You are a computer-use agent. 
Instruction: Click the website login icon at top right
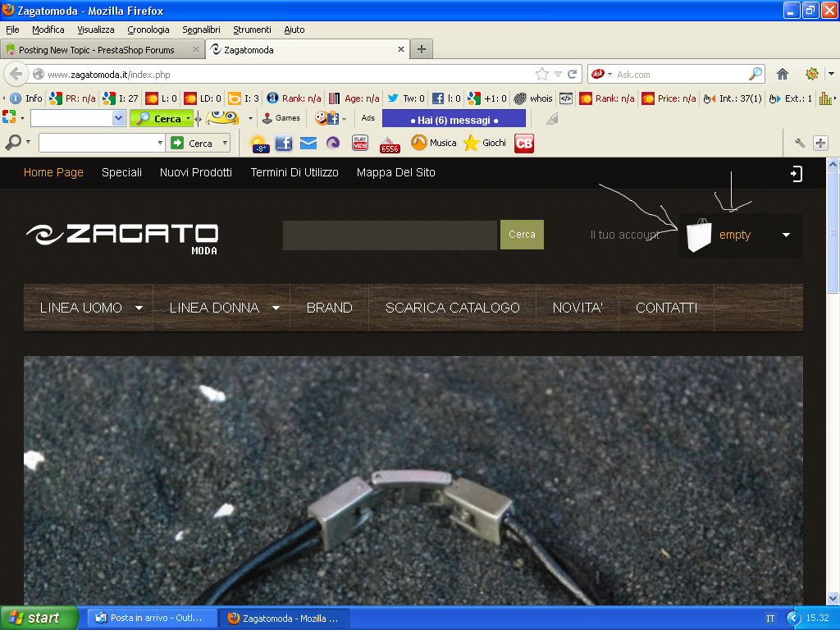[x=796, y=174]
